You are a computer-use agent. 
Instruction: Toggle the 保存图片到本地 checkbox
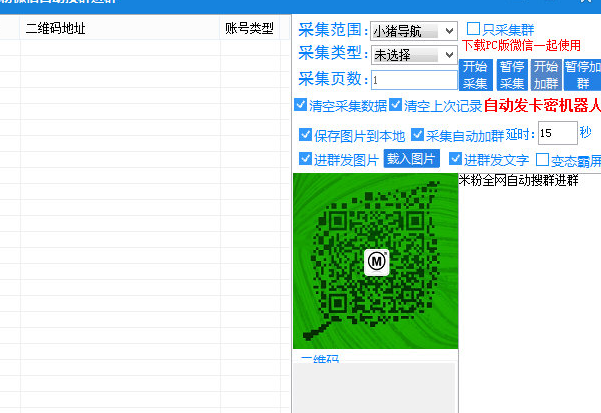[x=305, y=134]
